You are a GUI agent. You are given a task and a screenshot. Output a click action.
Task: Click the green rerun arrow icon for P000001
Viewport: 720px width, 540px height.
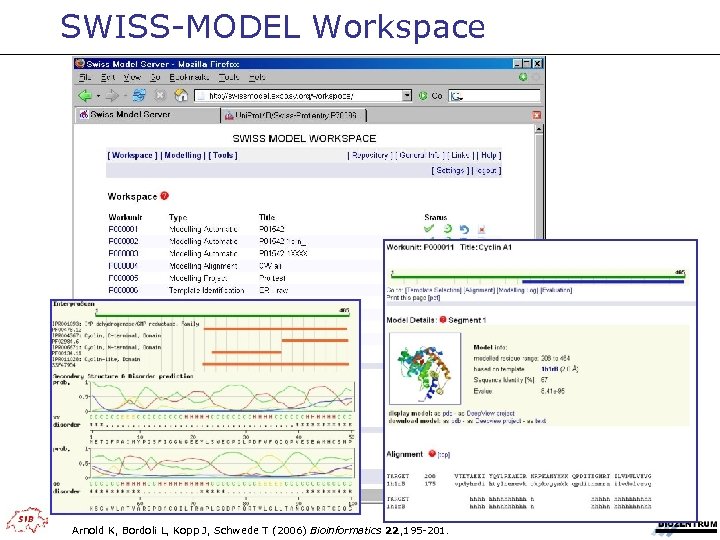click(x=447, y=229)
